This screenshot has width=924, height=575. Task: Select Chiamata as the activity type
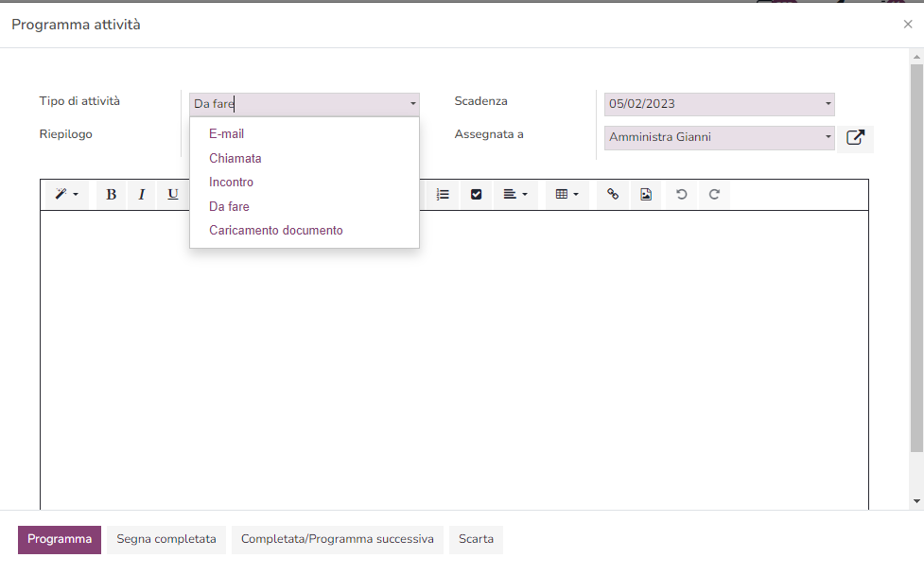[233, 158]
